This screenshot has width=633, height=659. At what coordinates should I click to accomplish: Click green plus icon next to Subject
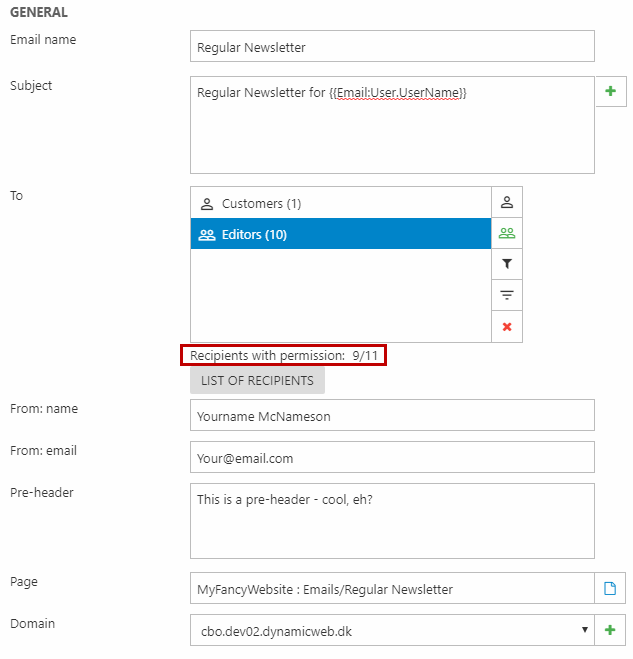[610, 91]
